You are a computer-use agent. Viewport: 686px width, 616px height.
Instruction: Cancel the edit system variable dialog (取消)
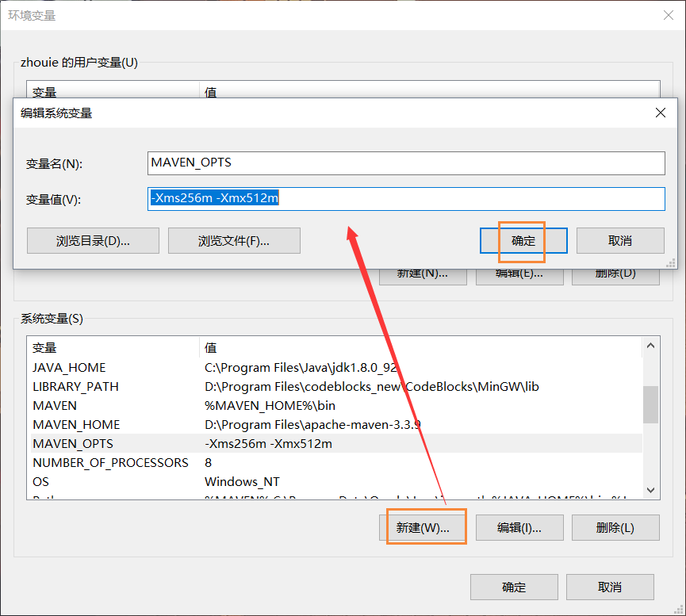[620, 241]
